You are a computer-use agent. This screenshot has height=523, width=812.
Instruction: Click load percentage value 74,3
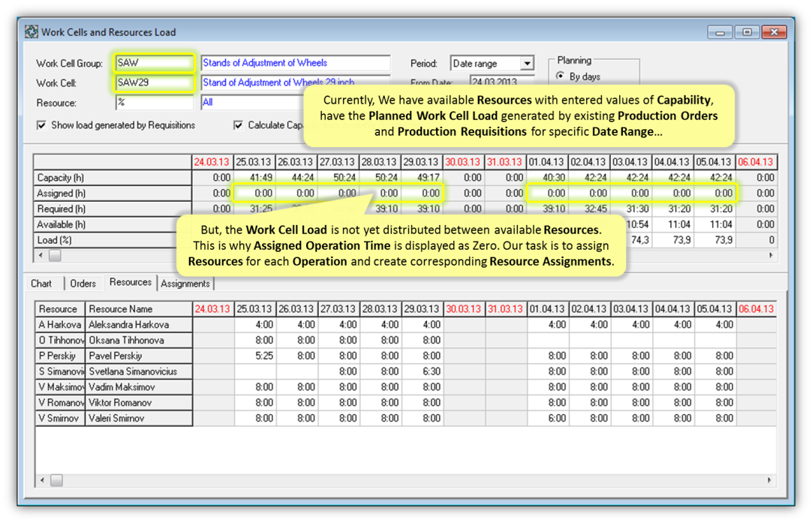click(639, 240)
